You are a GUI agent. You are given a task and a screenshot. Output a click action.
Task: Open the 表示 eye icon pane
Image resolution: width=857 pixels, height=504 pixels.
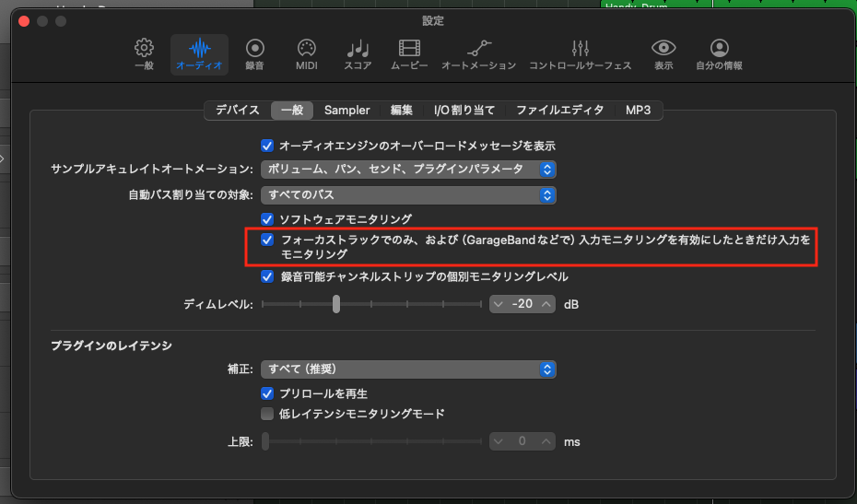pyautogui.click(x=663, y=54)
